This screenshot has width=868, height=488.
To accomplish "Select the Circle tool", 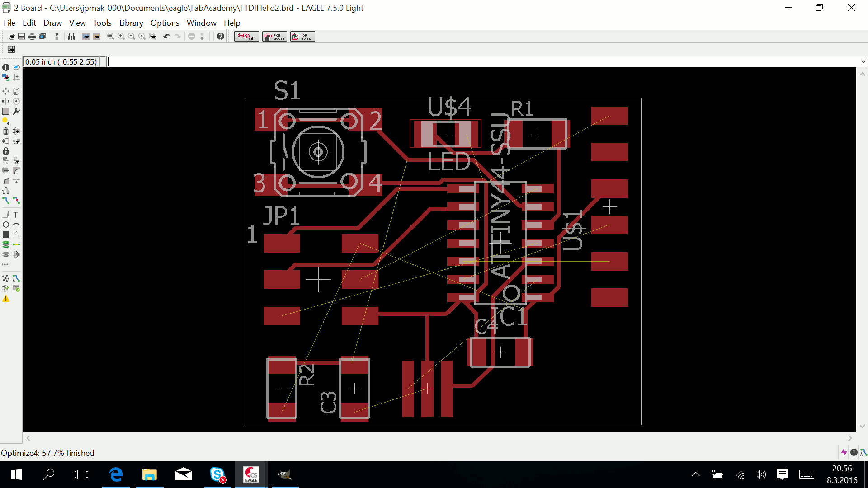I will [x=6, y=225].
